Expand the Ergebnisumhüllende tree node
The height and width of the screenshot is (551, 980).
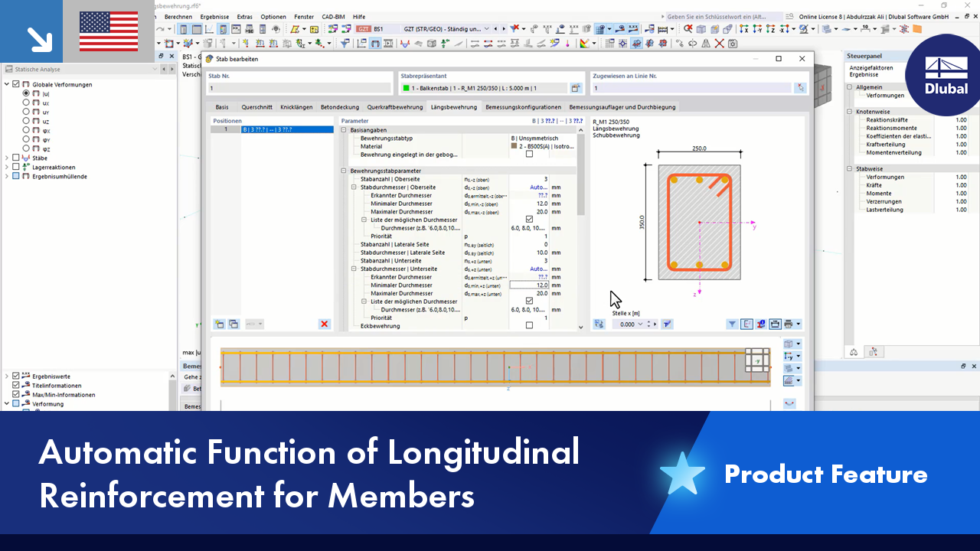8,176
